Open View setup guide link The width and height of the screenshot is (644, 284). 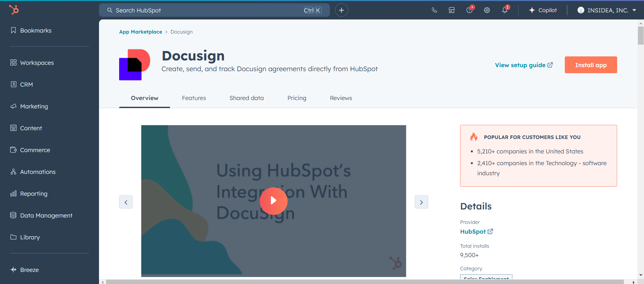pyautogui.click(x=524, y=65)
